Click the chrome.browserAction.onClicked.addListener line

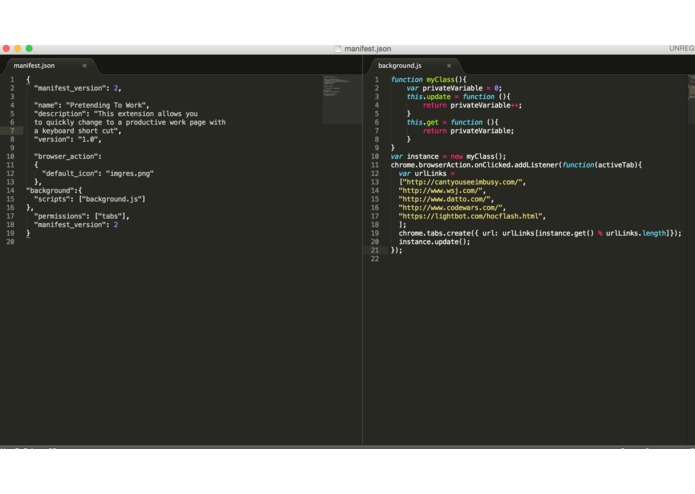pyautogui.click(x=516, y=165)
